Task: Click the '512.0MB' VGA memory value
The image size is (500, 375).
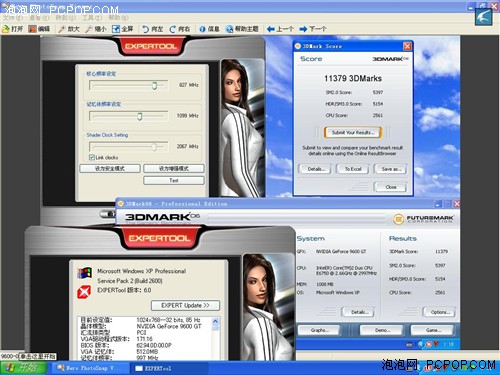Action: coord(147,352)
